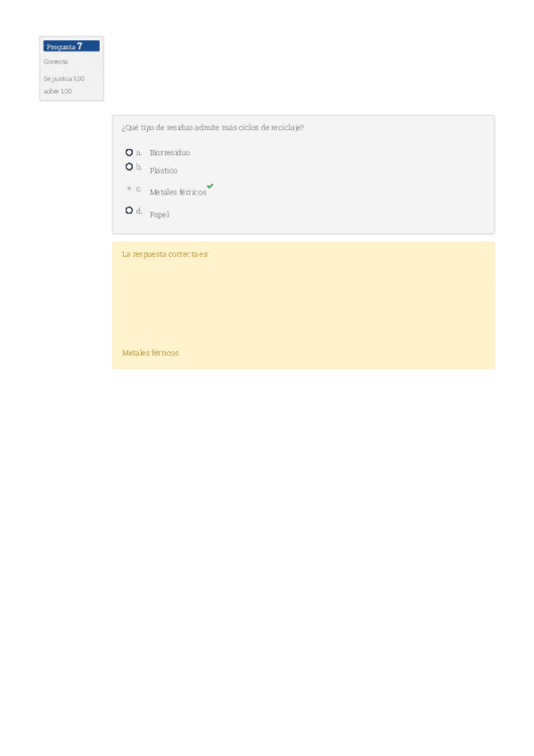This screenshot has width=534, height=756.
Task: Click the La respuesta correcta es heading
Action: 165,254
